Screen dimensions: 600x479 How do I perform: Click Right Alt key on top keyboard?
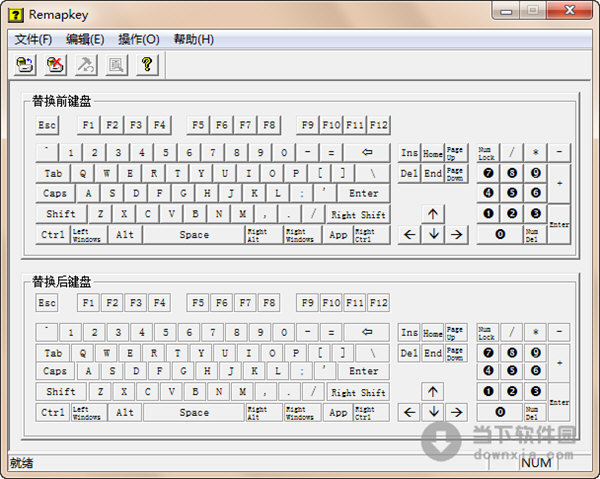click(x=264, y=235)
